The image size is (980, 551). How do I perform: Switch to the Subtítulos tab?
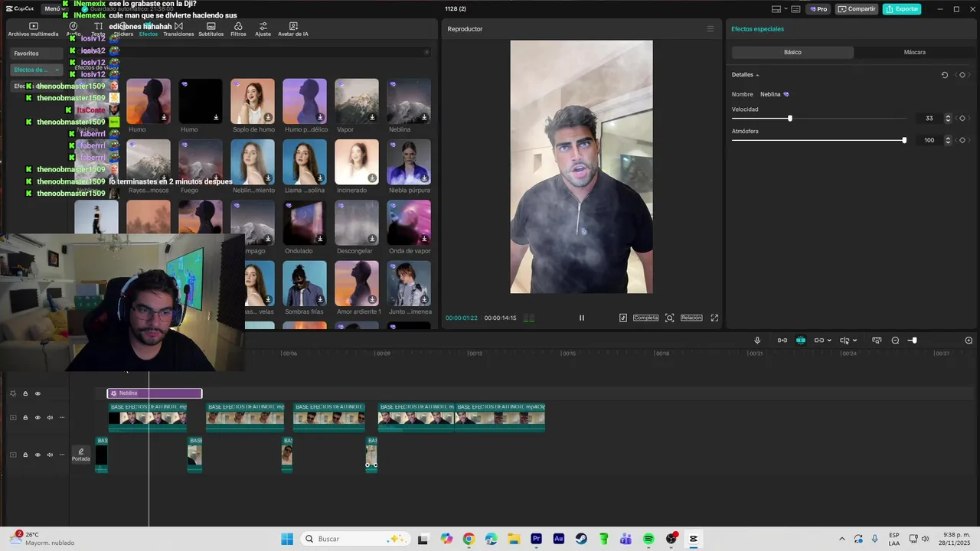point(211,29)
